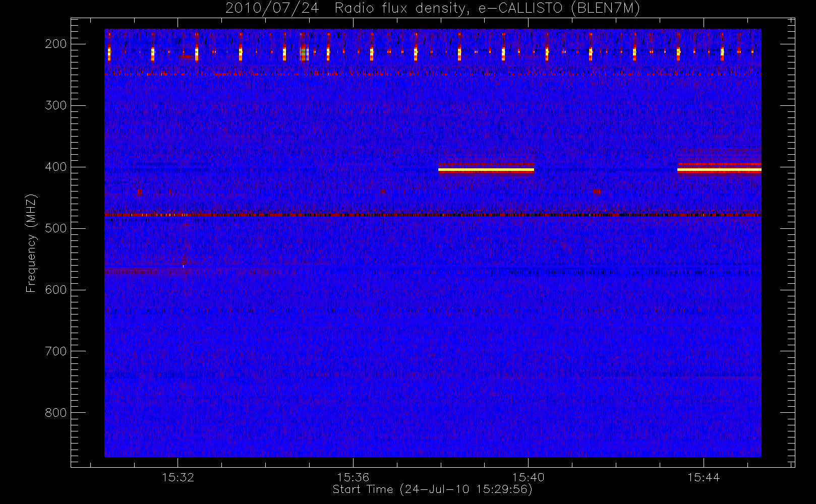Click the 200 frequency tick label
This screenshot has width=816, height=504.
click(55, 44)
